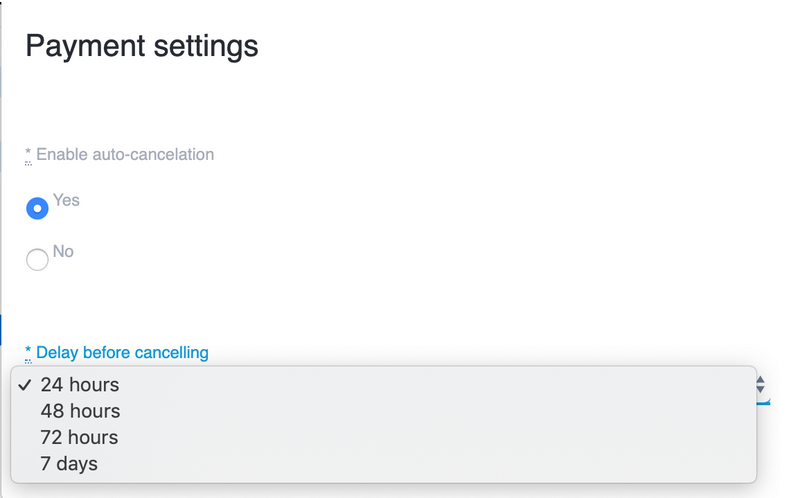Click the "Yes" text label
Viewport: 787px width, 498px height.
coord(66,200)
